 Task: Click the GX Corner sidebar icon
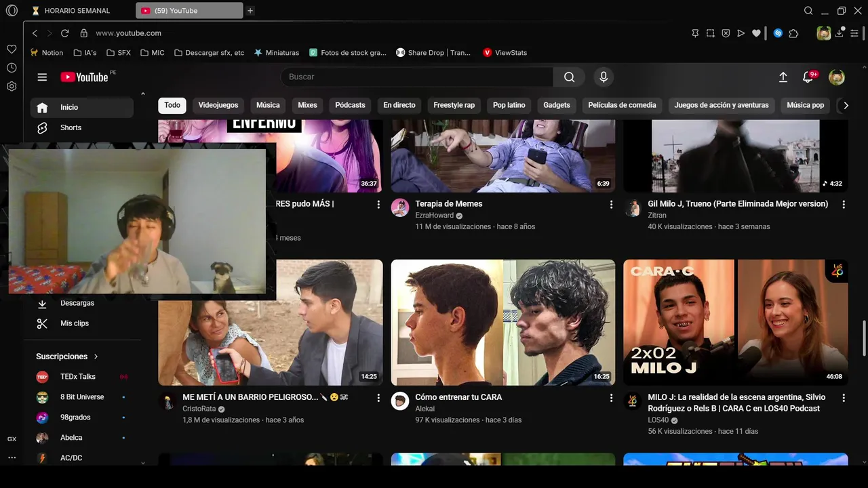click(12, 439)
